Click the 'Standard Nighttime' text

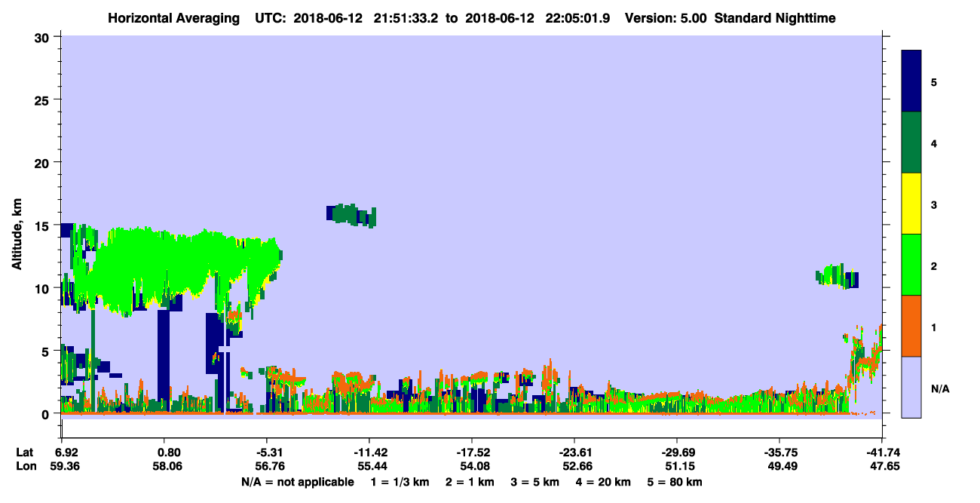pyautogui.click(x=775, y=17)
